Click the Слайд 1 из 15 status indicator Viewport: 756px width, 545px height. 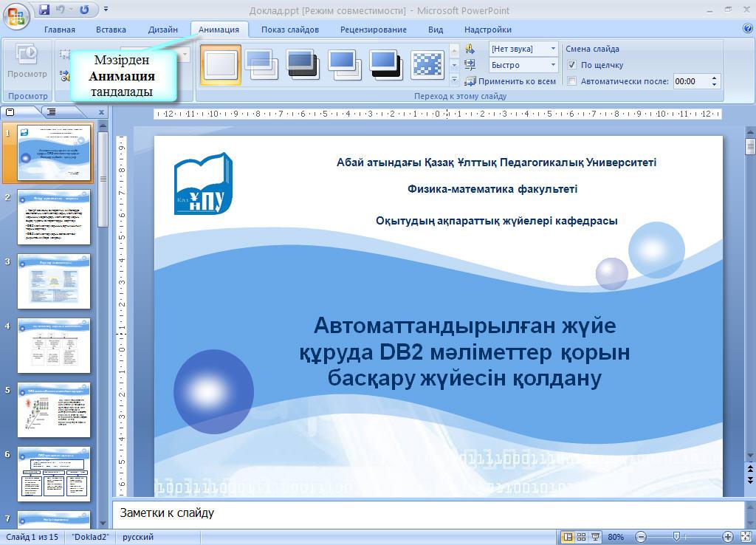(x=32, y=537)
